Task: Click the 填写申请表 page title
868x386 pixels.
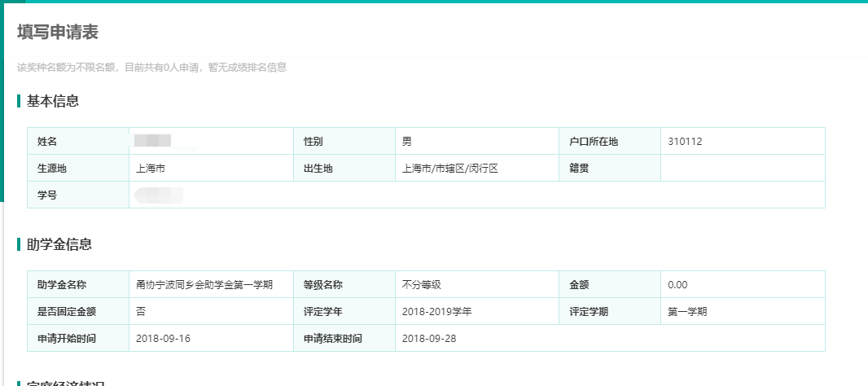Action: click(x=58, y=33)
